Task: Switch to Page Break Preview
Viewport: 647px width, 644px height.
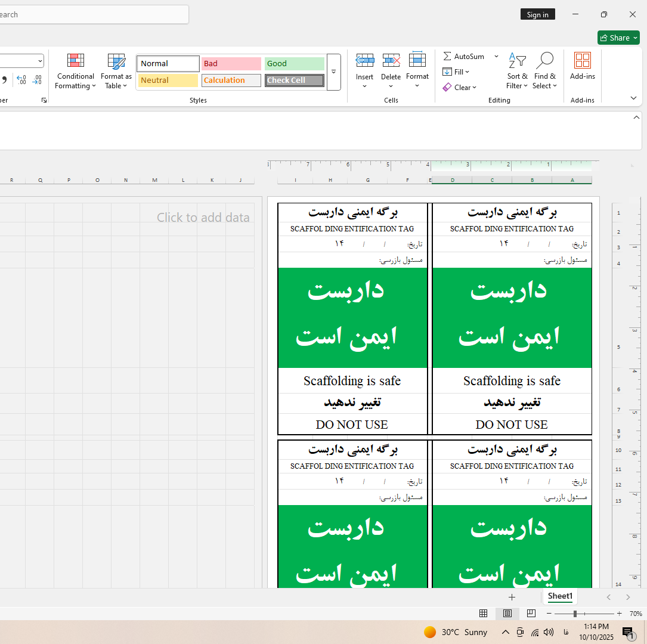Action: 531,614
